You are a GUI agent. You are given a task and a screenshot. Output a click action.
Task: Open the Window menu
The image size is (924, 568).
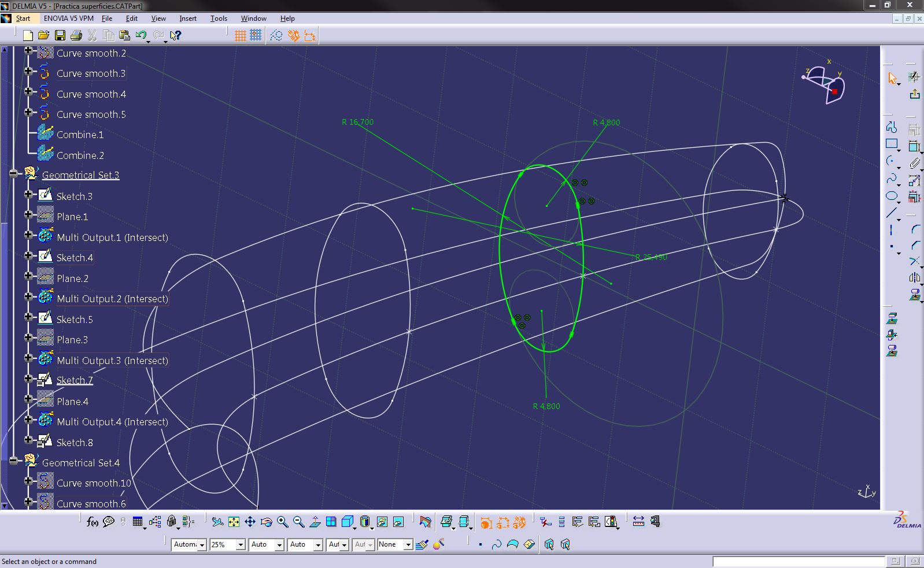click(x=254, y=18)
